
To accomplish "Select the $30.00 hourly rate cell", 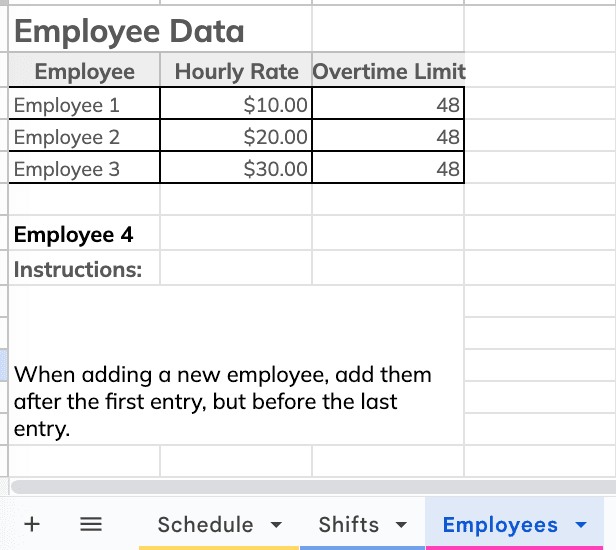I will click(236, 168).
